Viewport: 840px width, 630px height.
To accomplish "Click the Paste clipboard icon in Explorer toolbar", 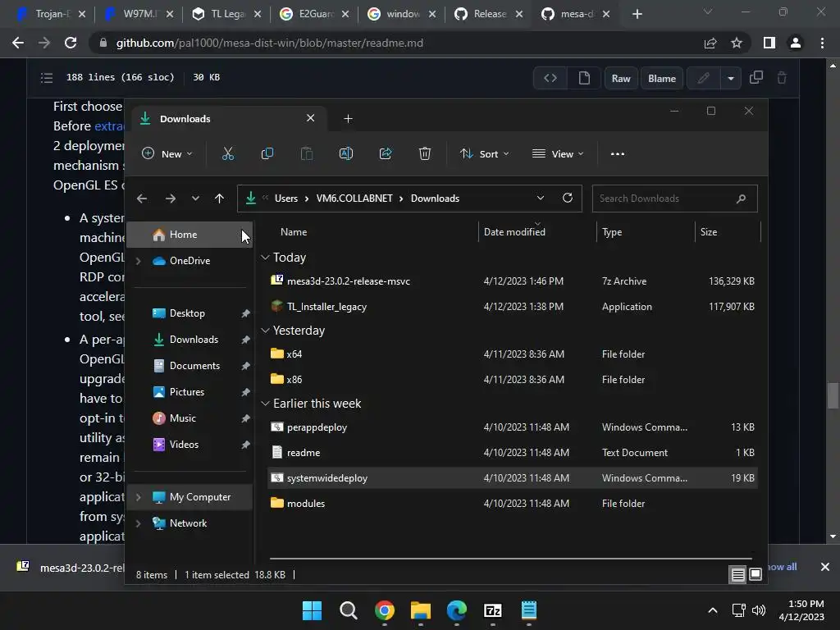I will click(x=307, y=153).
